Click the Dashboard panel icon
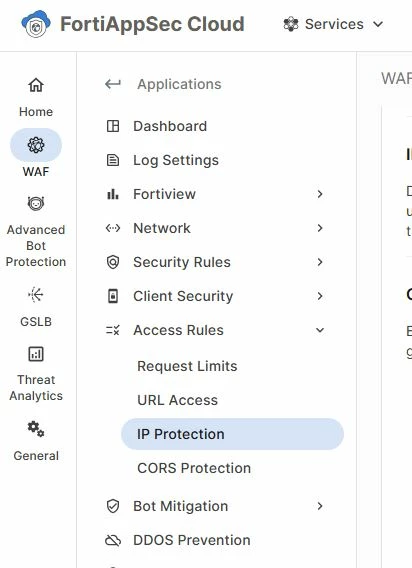Screen dimensions: 412x568 pos(113,126)
